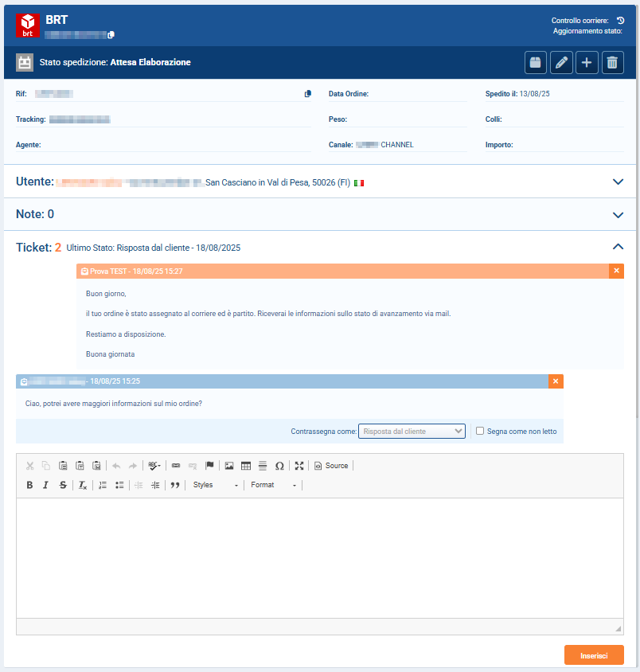The width and height of the screenshot is (640, 672).
Task: Click inside the reply text area
Action: tap(318, 557)
